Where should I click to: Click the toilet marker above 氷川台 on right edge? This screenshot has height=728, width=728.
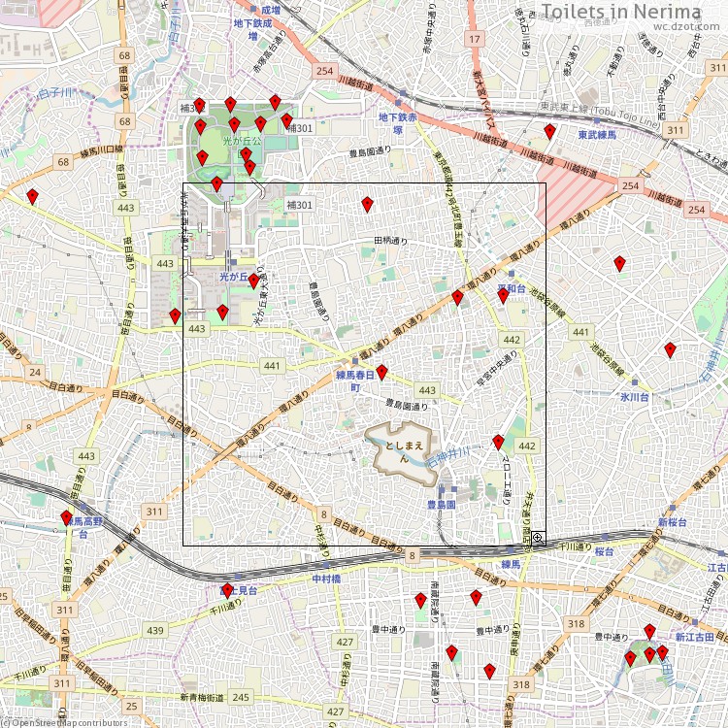[670, 349]
